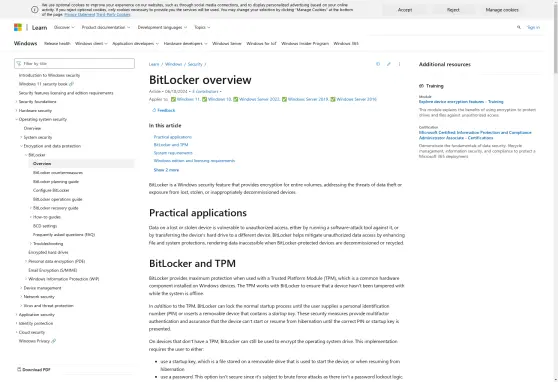The width and height of the screenshot is (558, 382).
Task: Click the filter icon in the title filter box
Action: 19,63
